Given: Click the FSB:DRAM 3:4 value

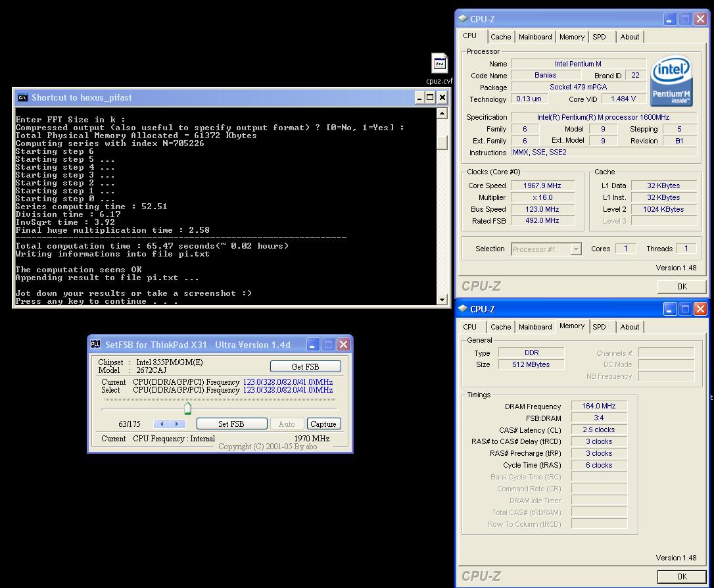Looking at the screenshot, I should pyautogui.click(x=599, y=418).
